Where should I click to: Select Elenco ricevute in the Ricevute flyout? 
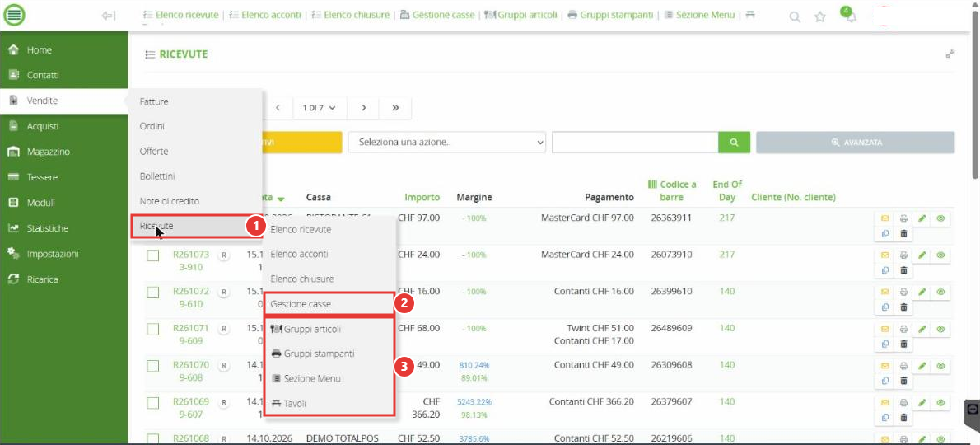coord(301,229)
